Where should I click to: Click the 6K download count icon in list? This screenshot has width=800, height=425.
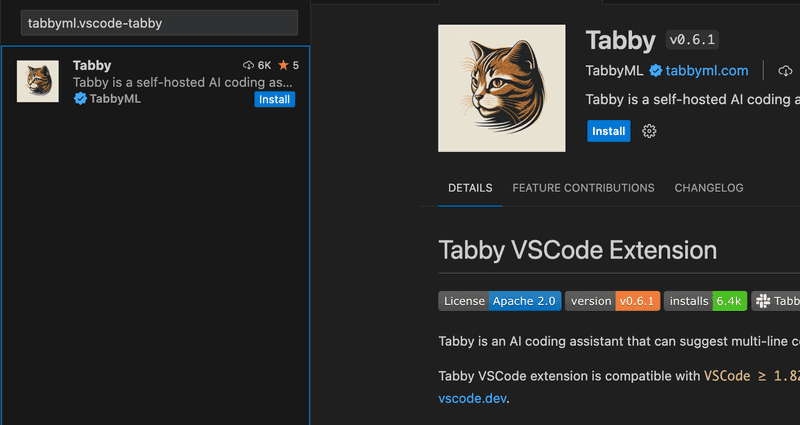(248, 65)
